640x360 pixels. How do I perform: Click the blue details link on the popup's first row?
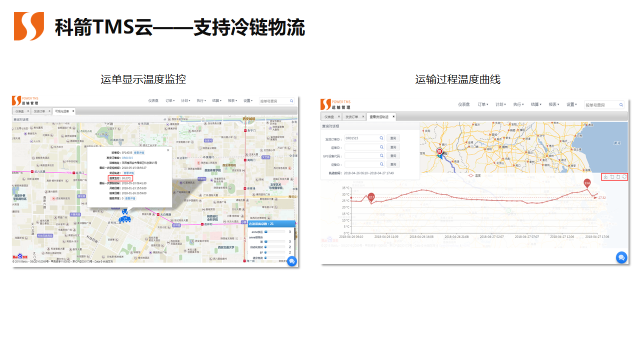tap(139, 153)
